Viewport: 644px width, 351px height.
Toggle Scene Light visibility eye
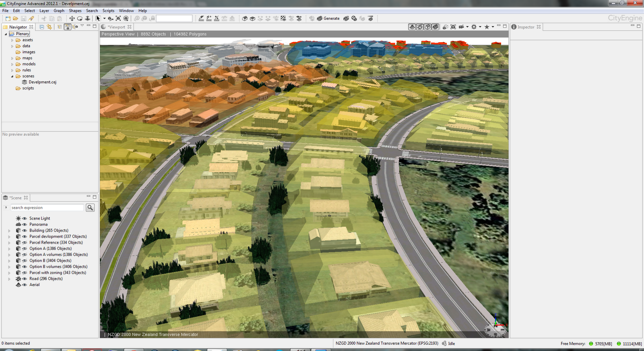click(25, 218)
